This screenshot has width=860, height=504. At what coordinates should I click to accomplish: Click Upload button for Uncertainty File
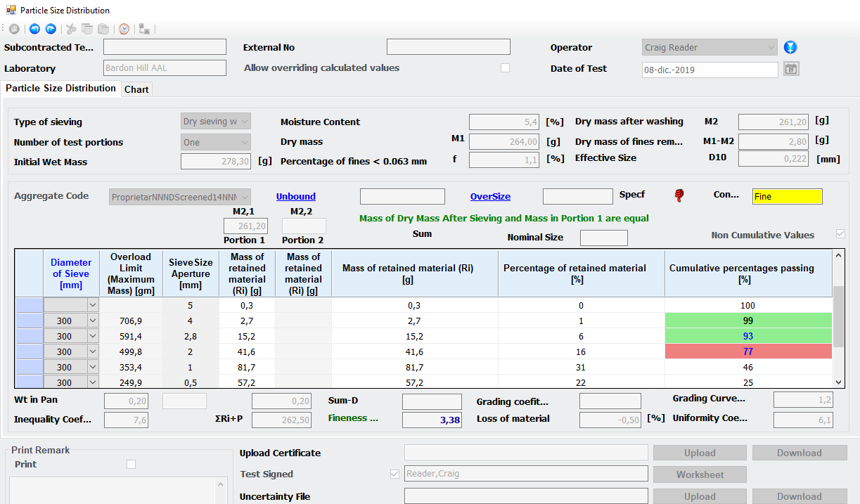tap(700, 496)
